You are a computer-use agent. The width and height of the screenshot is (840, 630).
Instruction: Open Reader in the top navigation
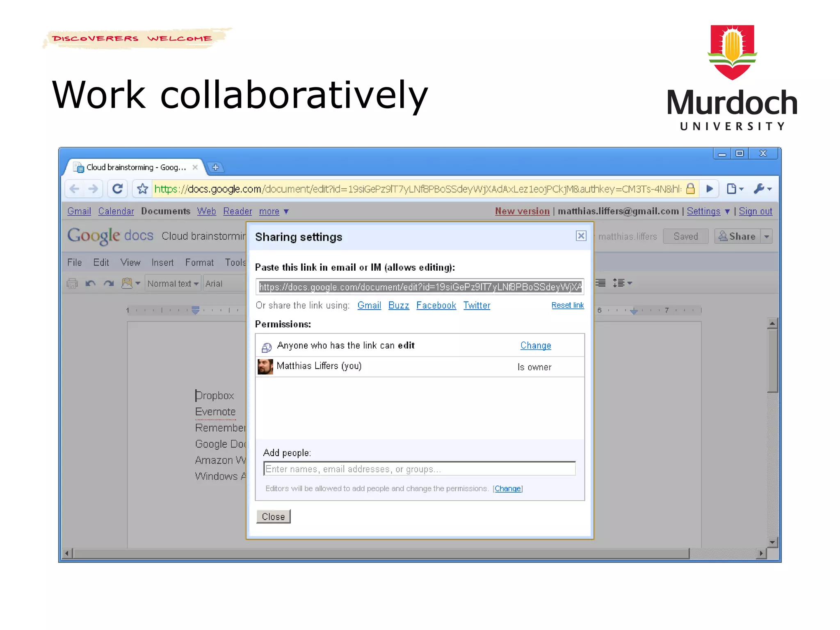point(237,211)
